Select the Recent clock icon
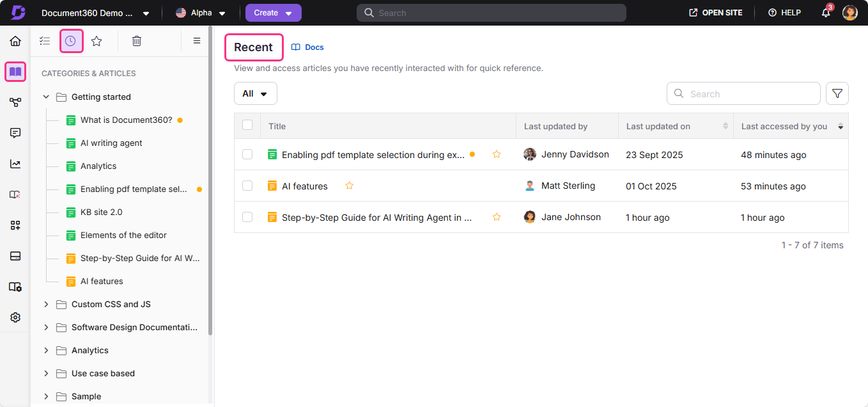The width and height of the screenshot is (868, 407). [x=70, y=40]
